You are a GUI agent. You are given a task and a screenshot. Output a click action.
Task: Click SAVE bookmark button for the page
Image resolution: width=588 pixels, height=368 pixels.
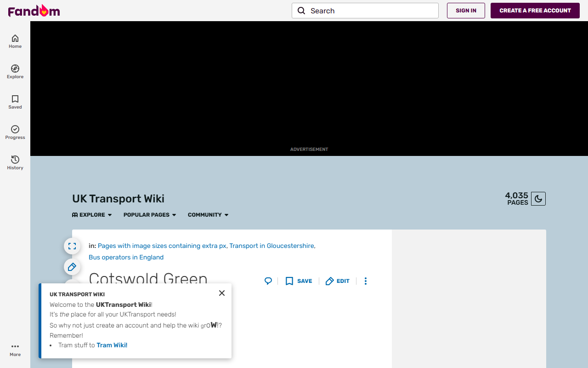tap(299, 281)
